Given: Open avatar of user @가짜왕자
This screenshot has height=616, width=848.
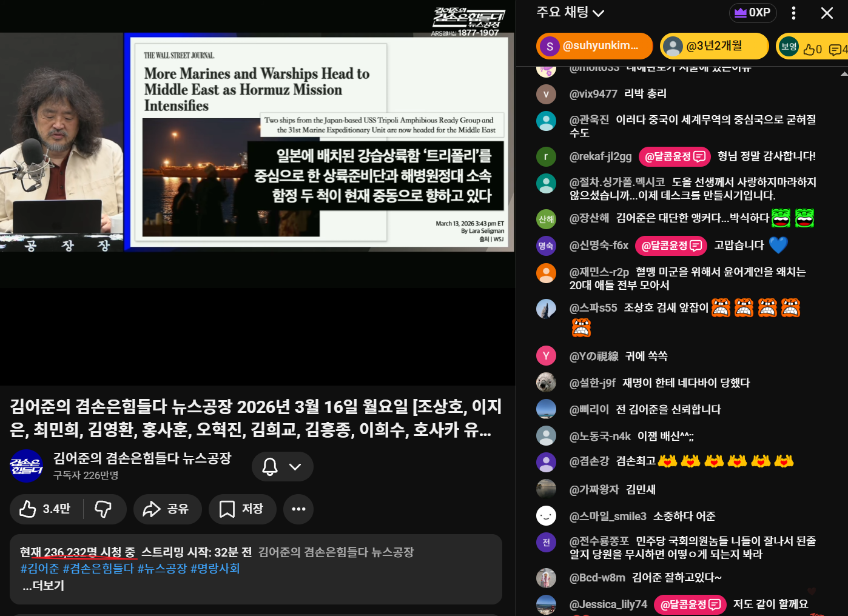Looking at the screenshot, I should coord(546,489).
